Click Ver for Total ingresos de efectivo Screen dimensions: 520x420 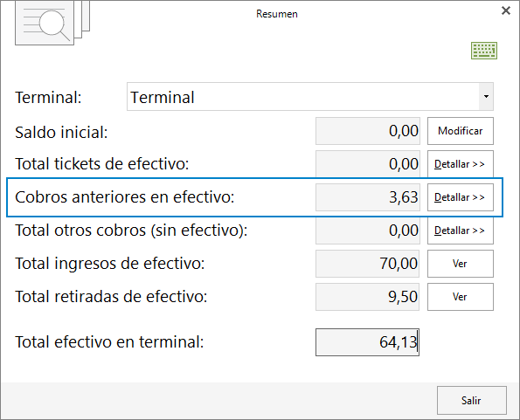tap(461, 264)
